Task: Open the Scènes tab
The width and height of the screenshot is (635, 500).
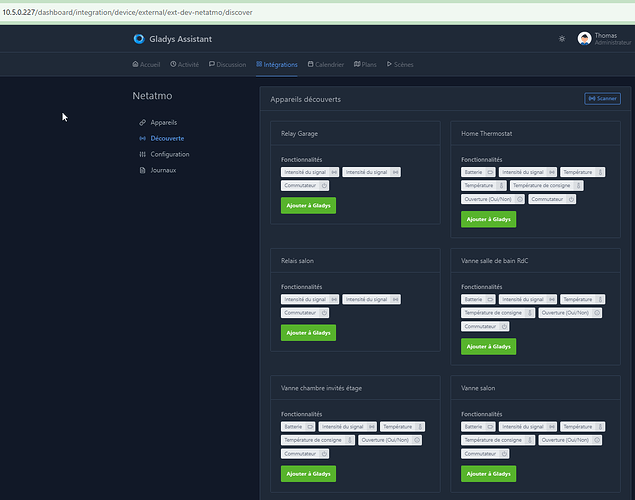Action: [x=400, y=64]
